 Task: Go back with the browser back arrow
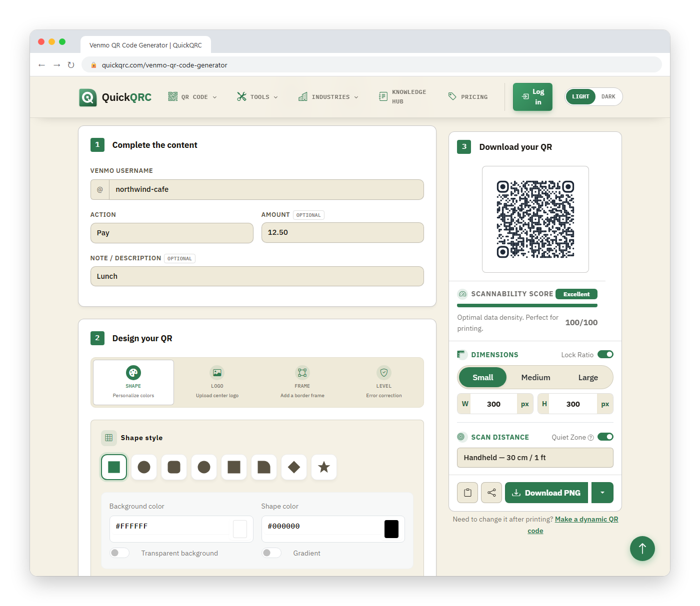click(x=42, y=65)
